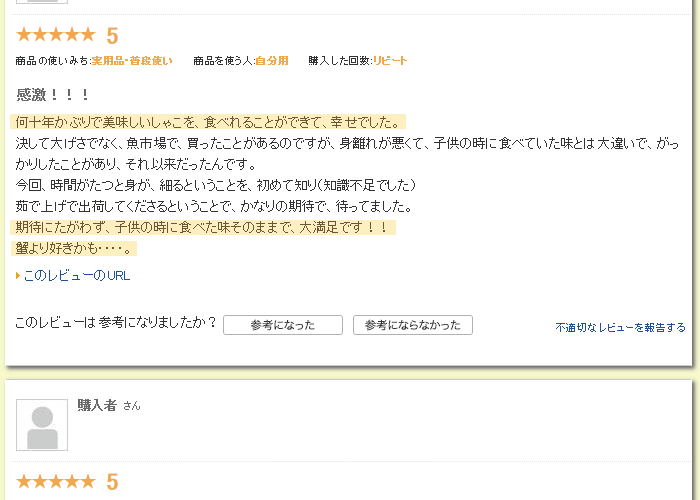The height and width of the screenshot is (500, 700).
Task: Click the review title 感激！！！
Action: 52,95
